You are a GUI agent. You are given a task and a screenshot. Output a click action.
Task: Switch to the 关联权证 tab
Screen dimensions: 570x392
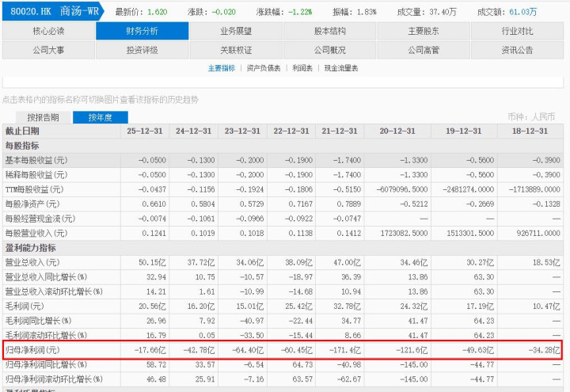click(x=236, y=49)
